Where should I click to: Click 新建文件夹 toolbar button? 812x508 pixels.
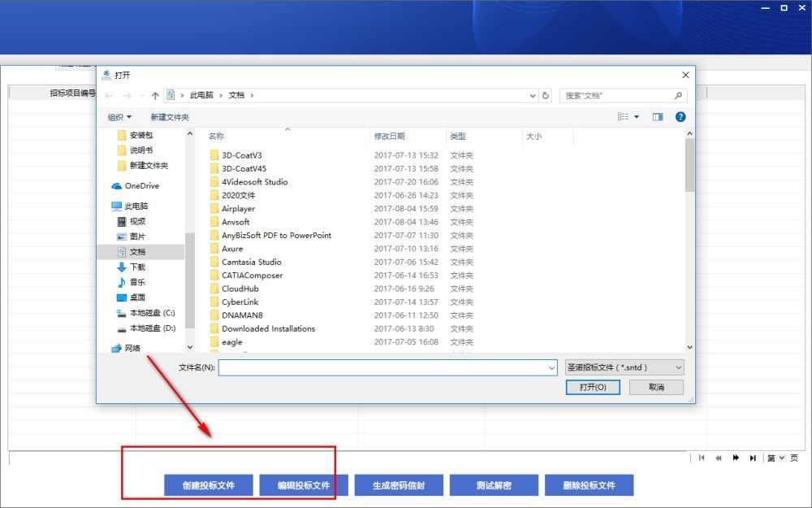click(x=170, y=117)
